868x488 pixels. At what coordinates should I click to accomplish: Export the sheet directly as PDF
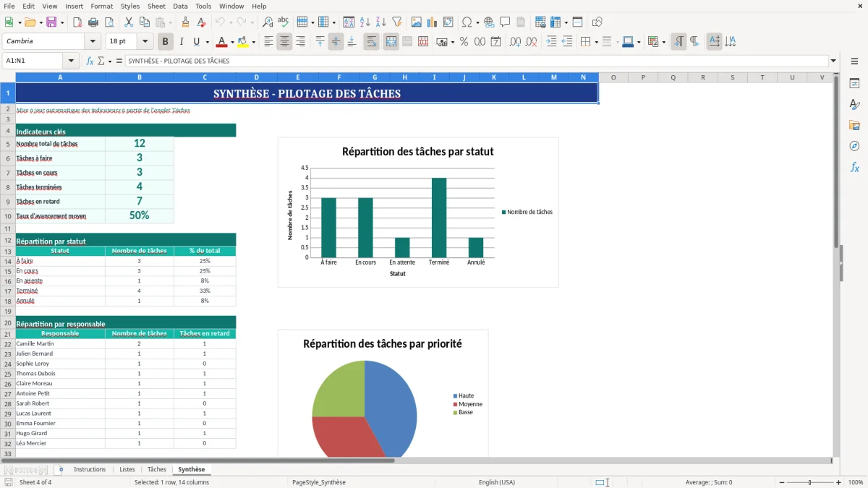click(x=77, y=22)
